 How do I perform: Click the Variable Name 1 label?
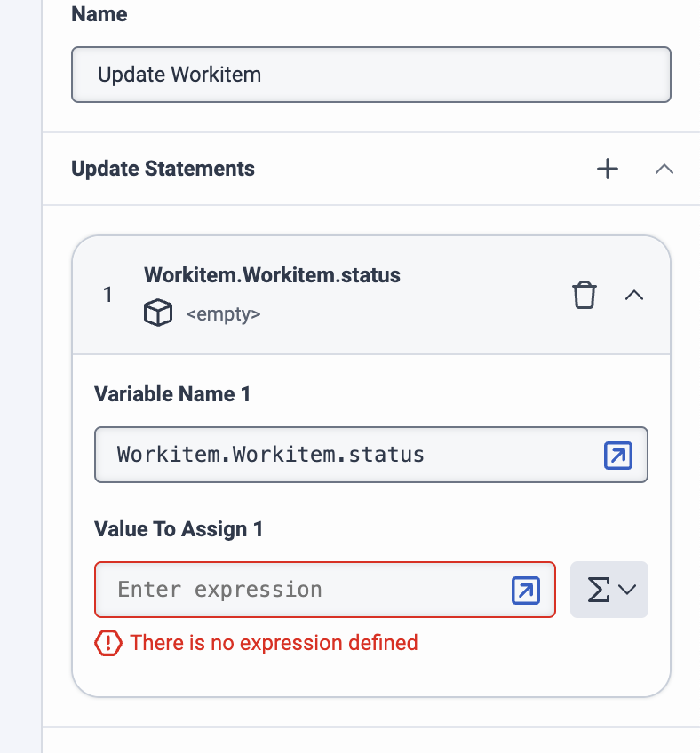pyautogui.click(x=172, y=394)
